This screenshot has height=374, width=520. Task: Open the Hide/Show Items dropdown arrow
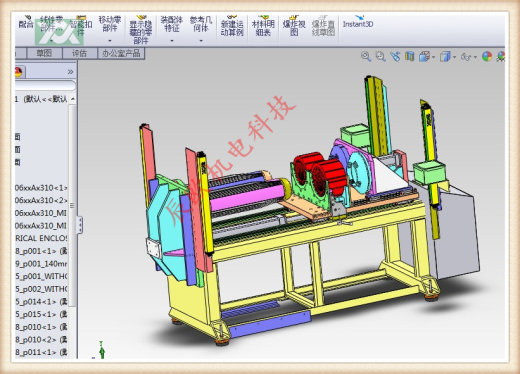tap(475, 57)
